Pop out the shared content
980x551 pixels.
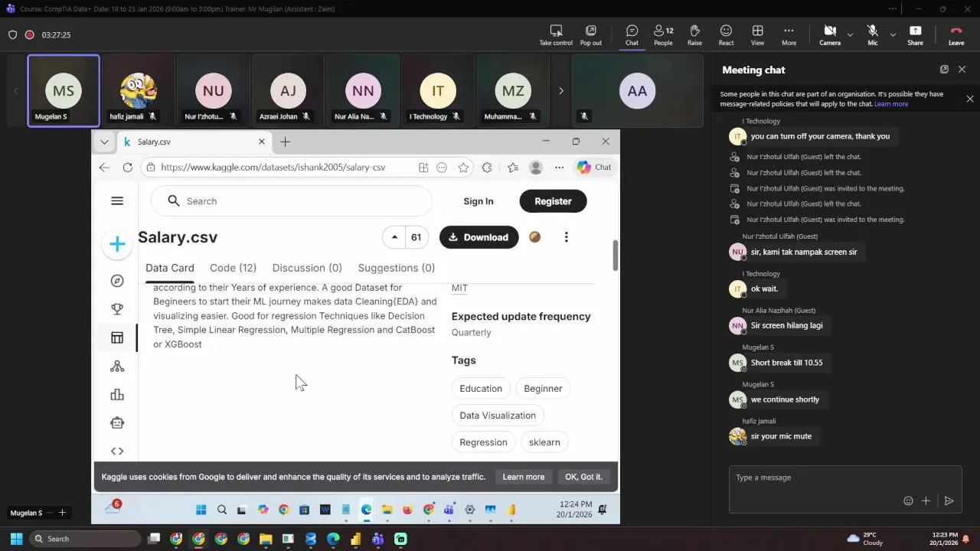(590, 35)
